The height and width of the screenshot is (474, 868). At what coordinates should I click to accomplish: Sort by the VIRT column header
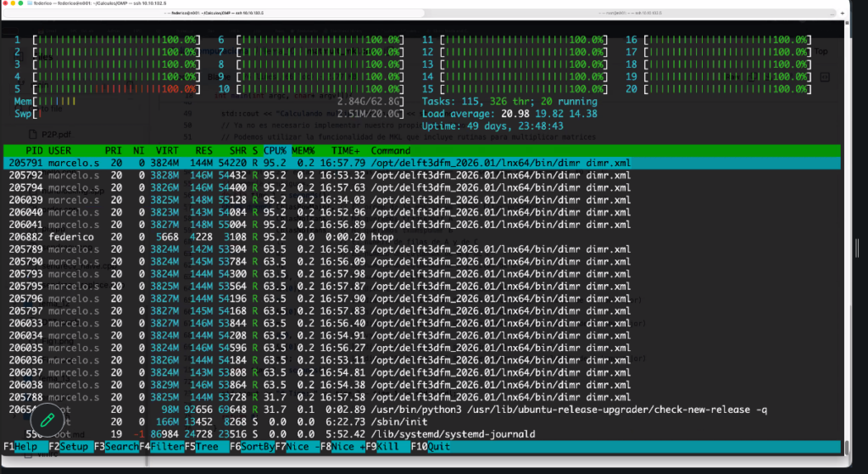(167, 151)
